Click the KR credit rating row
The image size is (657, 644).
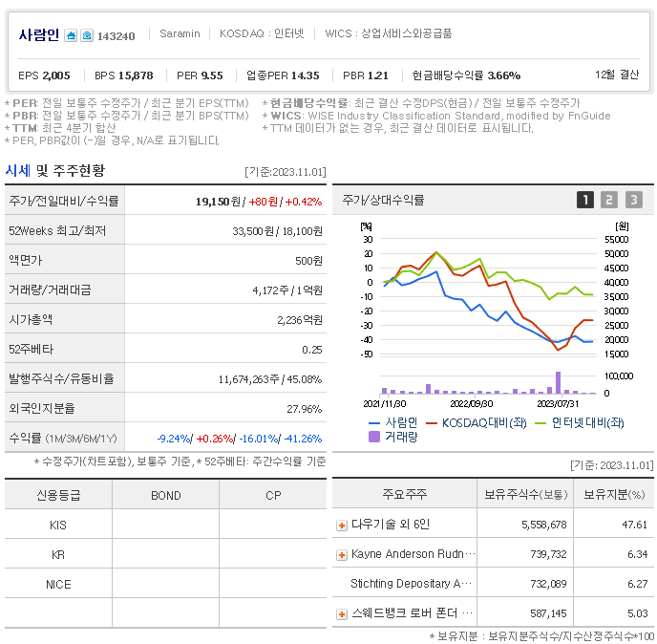[x=165, y=555]
